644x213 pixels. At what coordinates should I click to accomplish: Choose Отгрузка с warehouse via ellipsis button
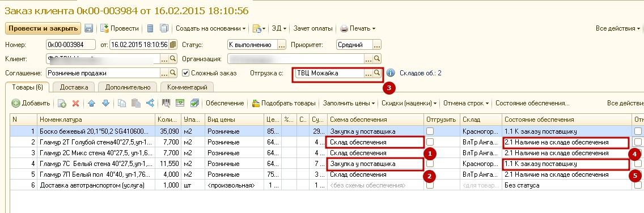[368, 73]
